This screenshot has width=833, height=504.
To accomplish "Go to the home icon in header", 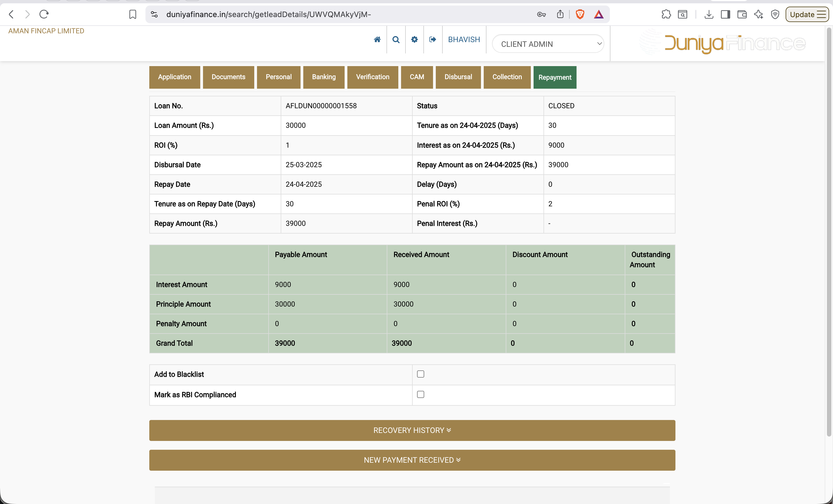I will tap(377, 40).
